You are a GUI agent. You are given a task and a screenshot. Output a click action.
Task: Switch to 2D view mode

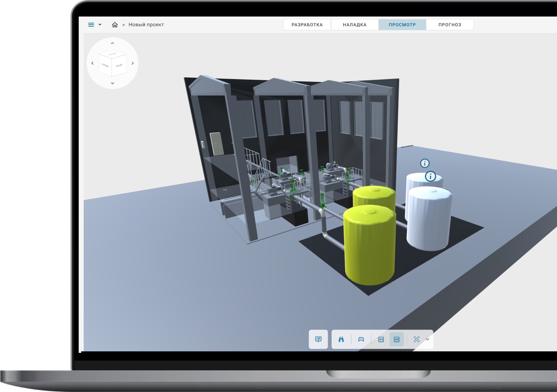click(x=381, y=339)
